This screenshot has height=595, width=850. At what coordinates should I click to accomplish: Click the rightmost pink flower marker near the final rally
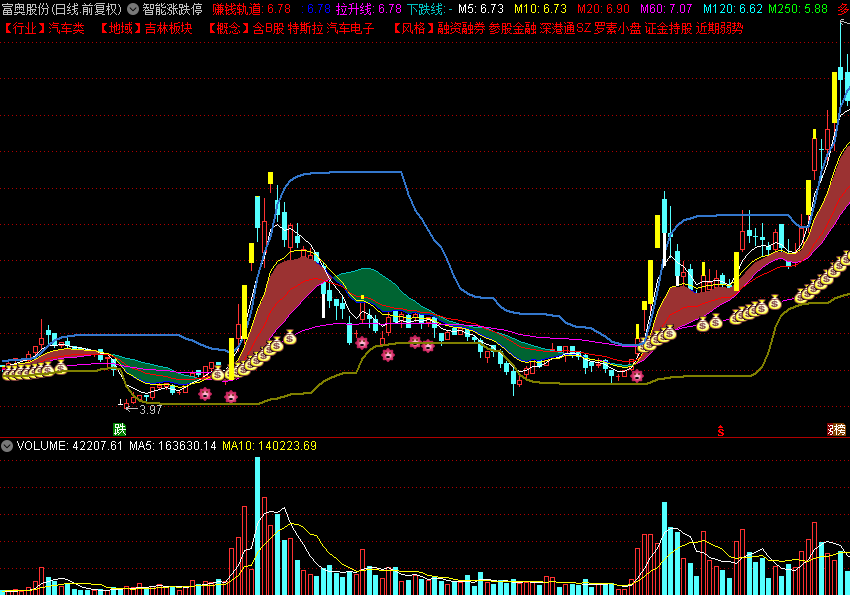coord(637,376)
